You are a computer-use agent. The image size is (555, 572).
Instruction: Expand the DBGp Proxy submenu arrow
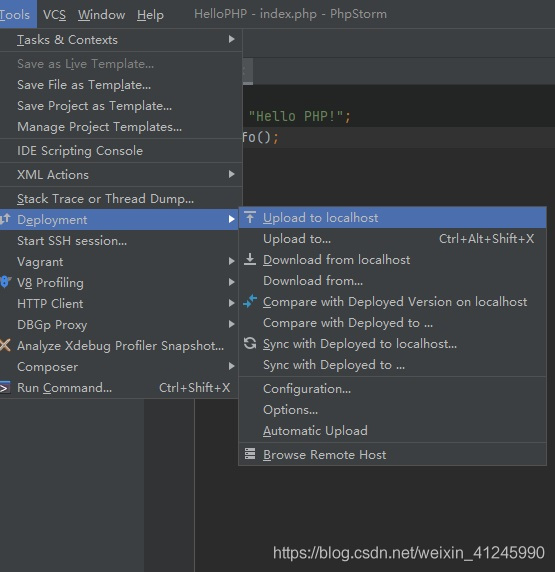[x=231, y=324]
